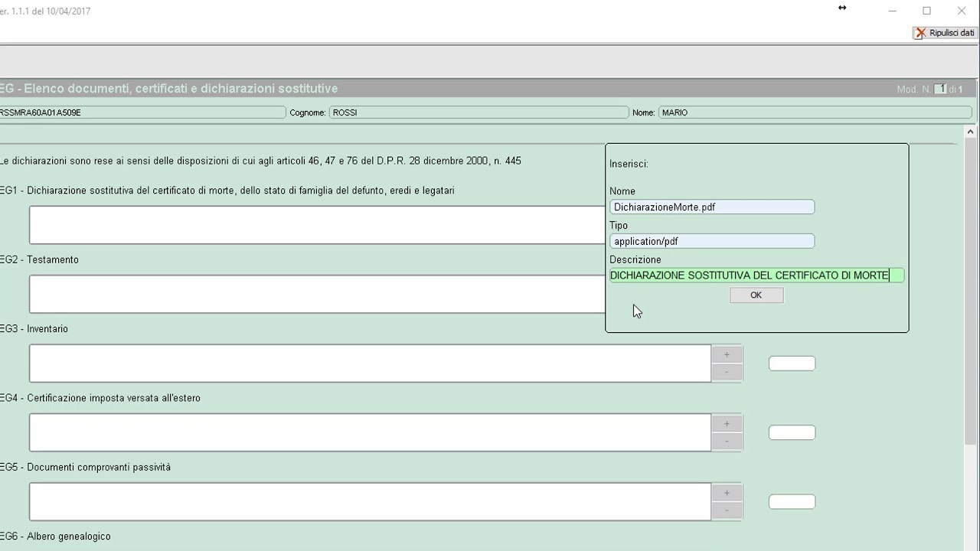Click the small count field beside EG4 Certificazione
This screenshot has width=980, height=551.
pos(792,432)
